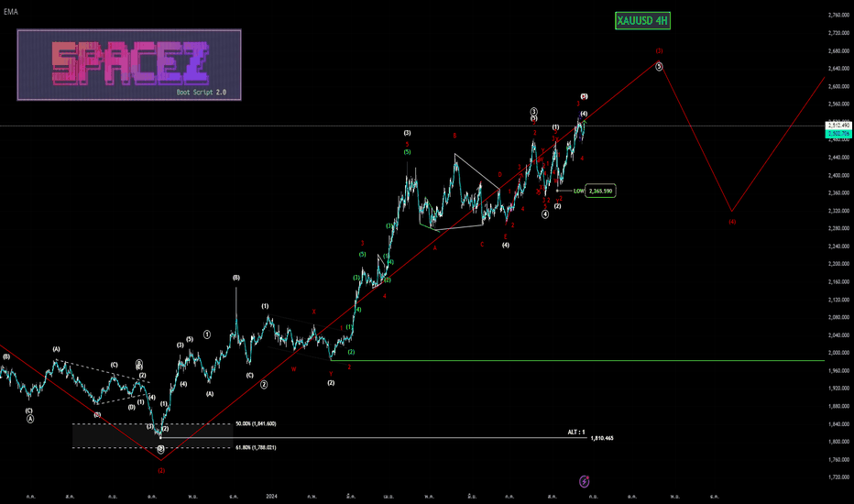Viewport: 854px width, 504px height.
Task: Select the LOW 2,365.590 price callout
Action: [595, 191]
